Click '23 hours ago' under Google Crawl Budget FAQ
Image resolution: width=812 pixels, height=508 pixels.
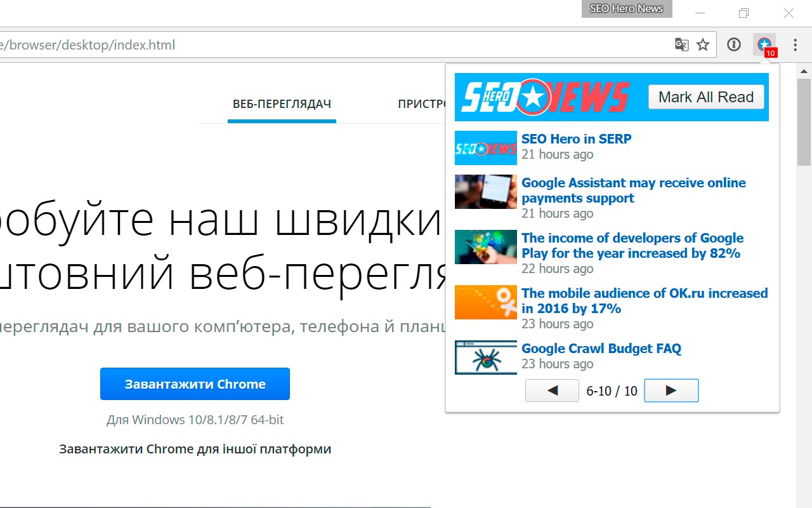tap(558, 364)
